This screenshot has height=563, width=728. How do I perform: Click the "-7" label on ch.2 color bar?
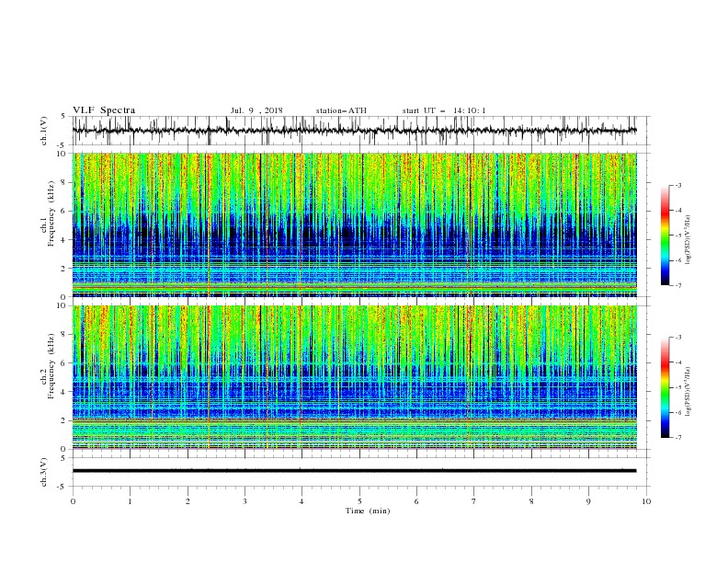click(x=677, y=438)
